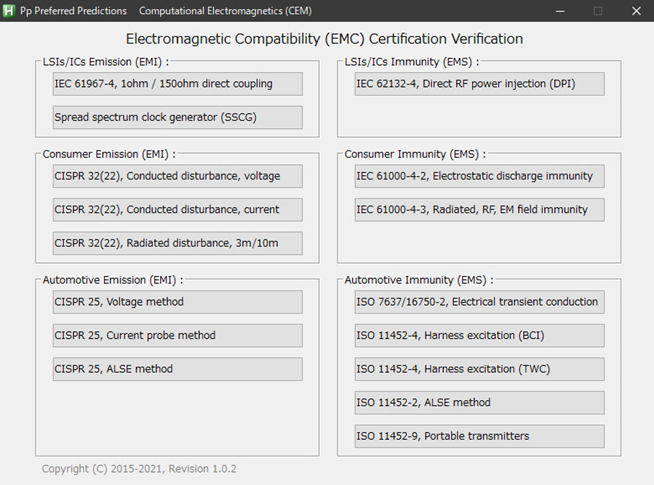Minimize the Preferred Predictions window
This screenshot has width=654, height=485.
(x=560, y=11)
